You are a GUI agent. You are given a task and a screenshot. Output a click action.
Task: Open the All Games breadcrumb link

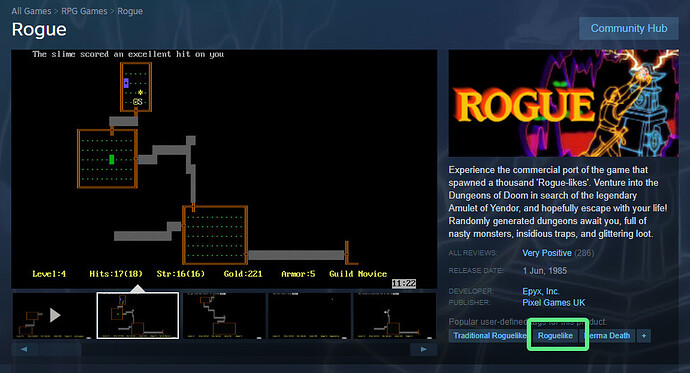(x=31, y=11)
